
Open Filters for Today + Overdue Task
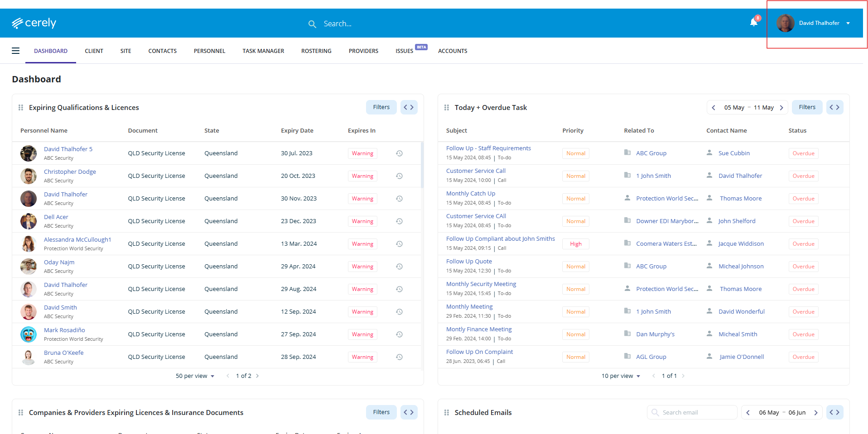coord(807,107)
